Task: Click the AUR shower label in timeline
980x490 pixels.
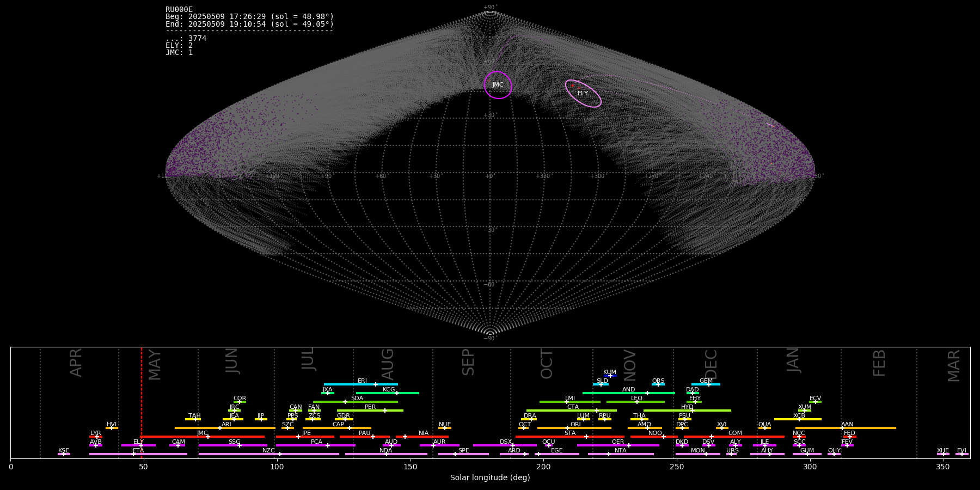Action: (439, 442)
